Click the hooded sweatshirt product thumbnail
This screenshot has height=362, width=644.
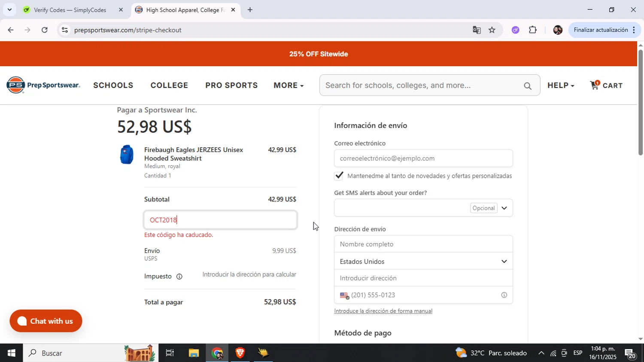(x=127, y=155)
